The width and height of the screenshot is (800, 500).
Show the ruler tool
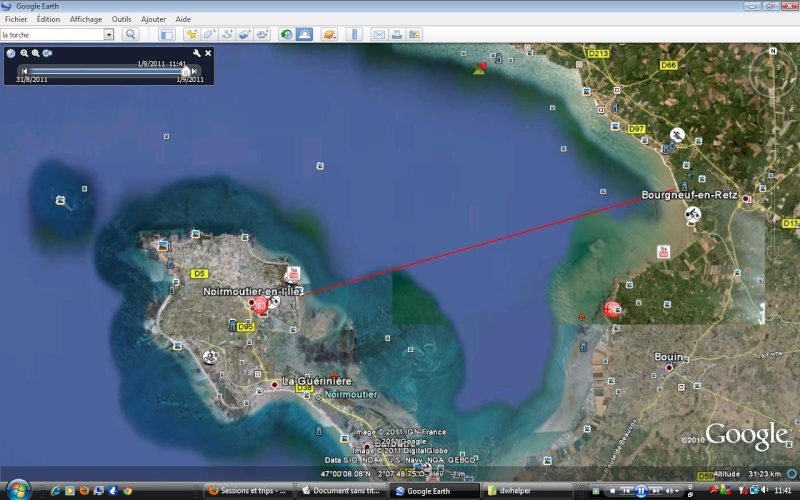[354, 34]
